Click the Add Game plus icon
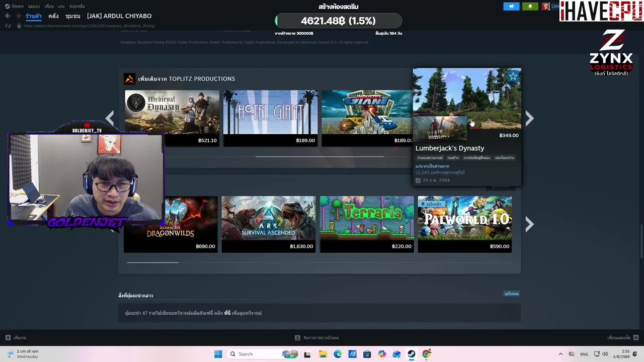Image resolution: width=644 pixels, height=362 pixels. point(8,338)
